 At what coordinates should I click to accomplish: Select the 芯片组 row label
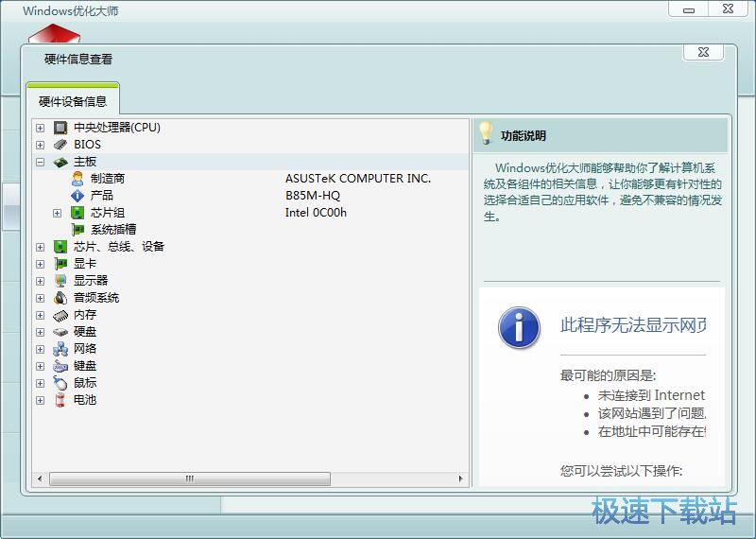click(108, 213)
